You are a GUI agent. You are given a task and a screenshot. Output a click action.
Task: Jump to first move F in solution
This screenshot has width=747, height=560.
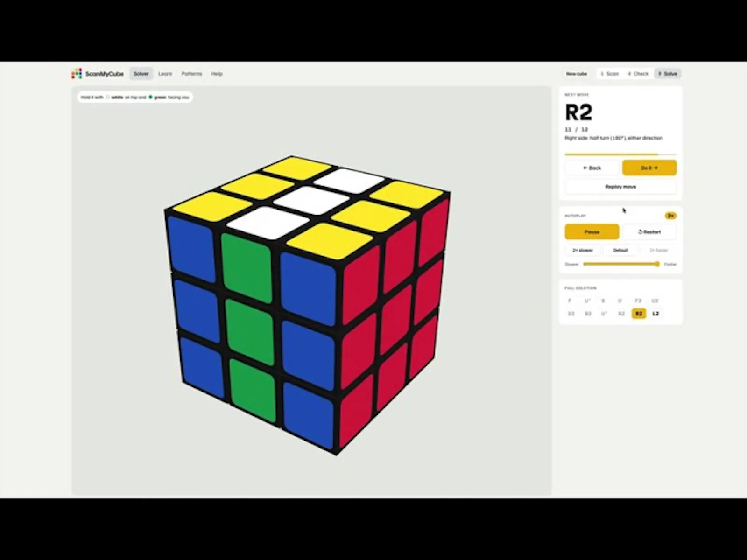570,301
